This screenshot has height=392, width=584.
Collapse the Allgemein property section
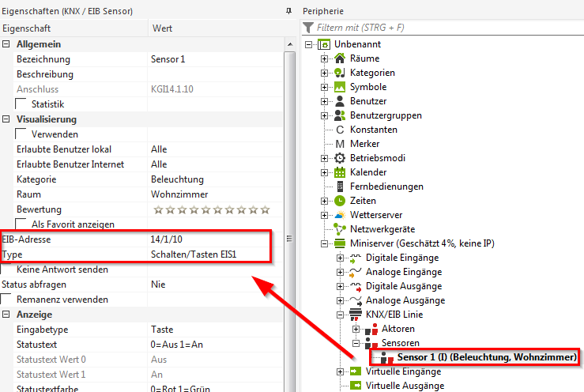coord(6,44)
